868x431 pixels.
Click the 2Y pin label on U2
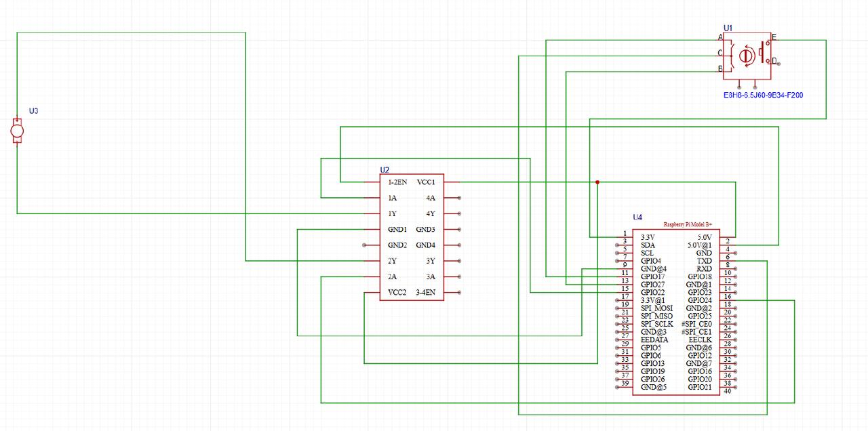tap(392, 261)
